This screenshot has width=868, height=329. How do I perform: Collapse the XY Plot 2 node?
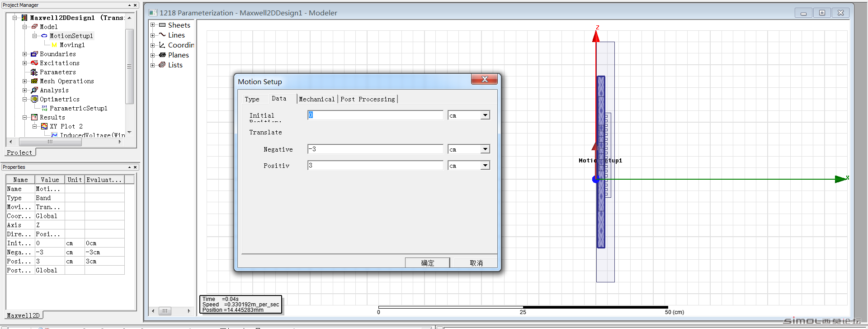pos(35,126)
